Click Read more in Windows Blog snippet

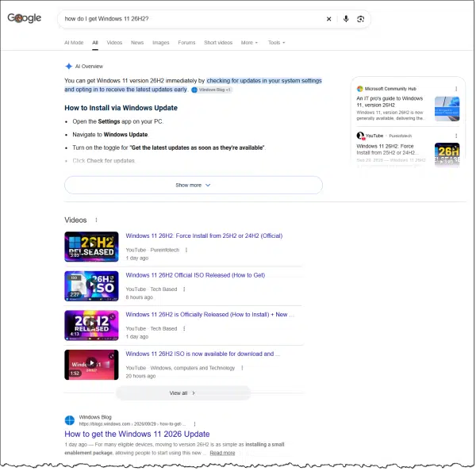click(x=222, y=453)
